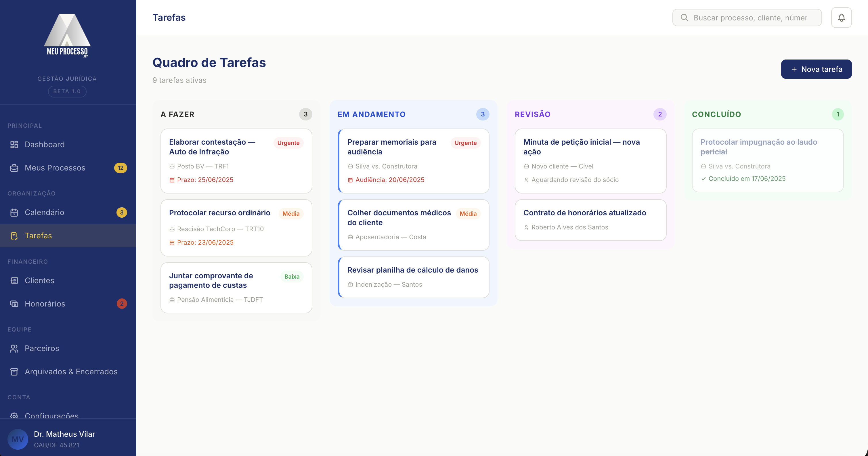Image resolution: width=868 pixels, height=456 pixels.
Task: Open Parceiros in the sidebar
Action: coord(68,348)
